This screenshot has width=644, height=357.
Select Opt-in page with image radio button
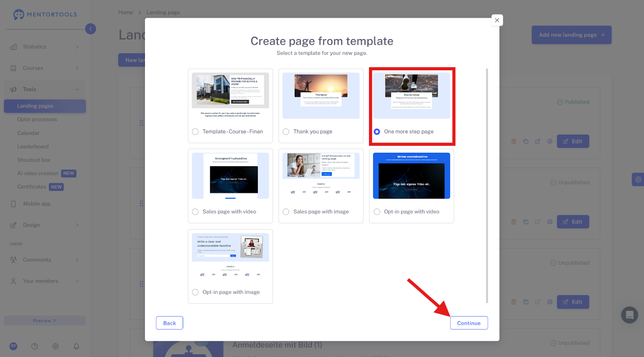click(x=195, y=292)
